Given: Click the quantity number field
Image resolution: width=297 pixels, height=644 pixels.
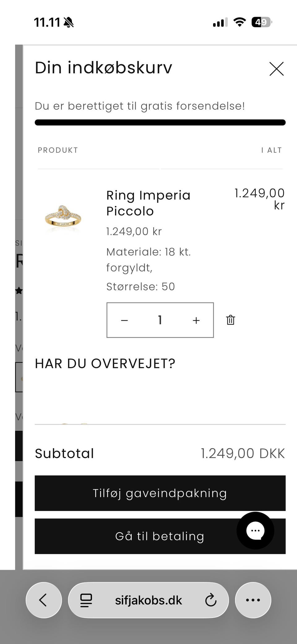Looking at the screenshot, I should coord(160,320).
